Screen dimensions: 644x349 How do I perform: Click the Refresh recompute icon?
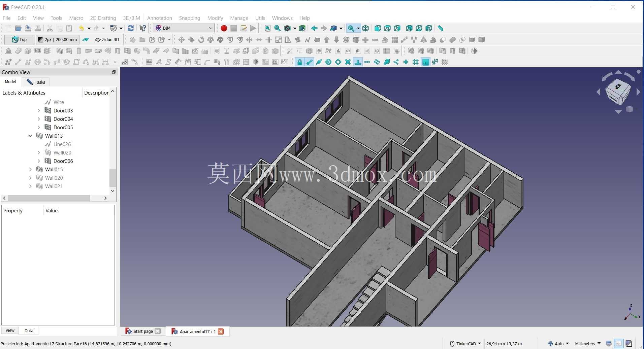(131, 28)
